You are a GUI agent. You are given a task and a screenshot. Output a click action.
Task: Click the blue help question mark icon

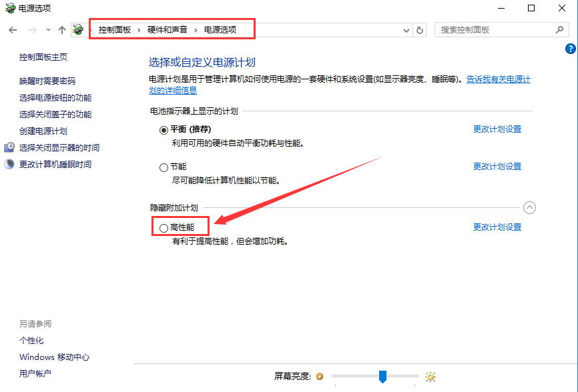click(570, 48)
